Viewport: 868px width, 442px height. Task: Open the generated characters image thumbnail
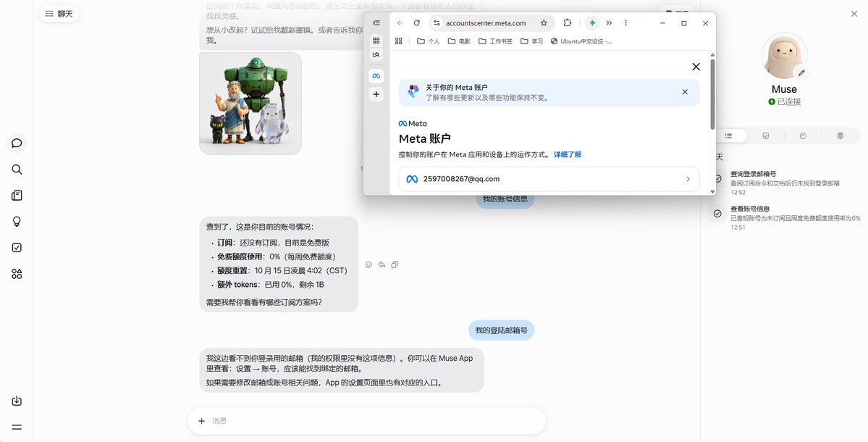tap(250, 103)
